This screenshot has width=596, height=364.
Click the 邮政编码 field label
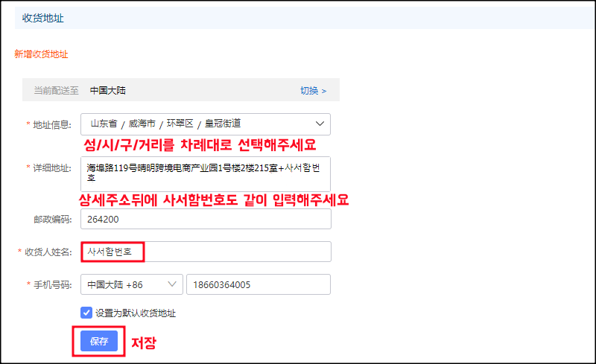[52, 220]
